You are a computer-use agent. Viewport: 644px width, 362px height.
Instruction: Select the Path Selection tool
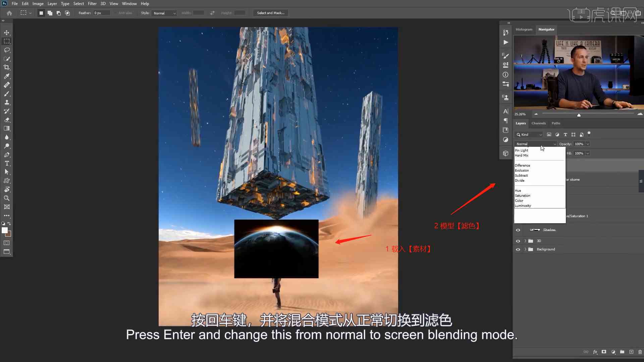click(7, 172)
